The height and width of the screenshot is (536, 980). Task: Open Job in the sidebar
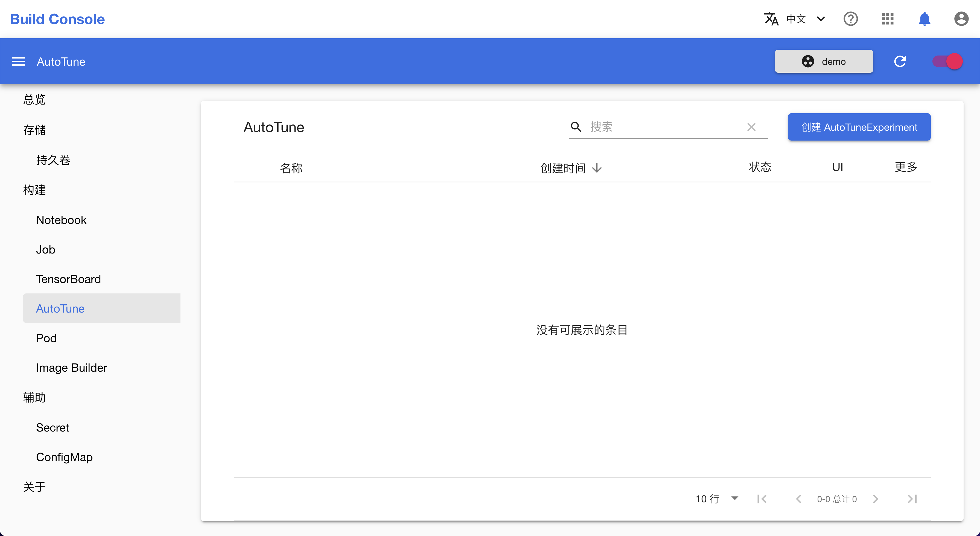click(46, 250)
